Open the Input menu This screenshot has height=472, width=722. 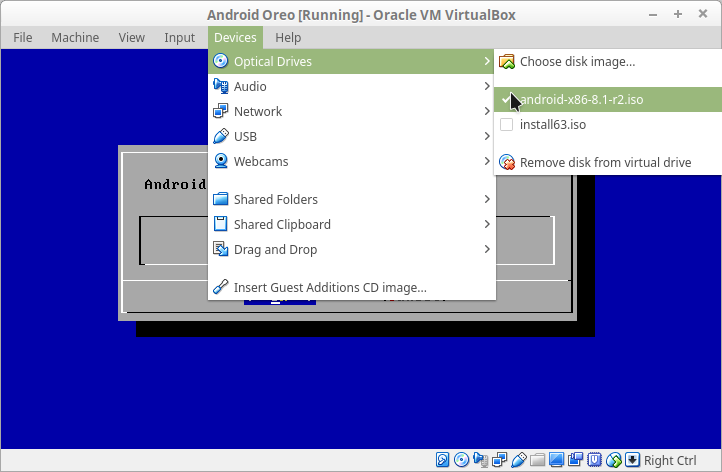180,37
